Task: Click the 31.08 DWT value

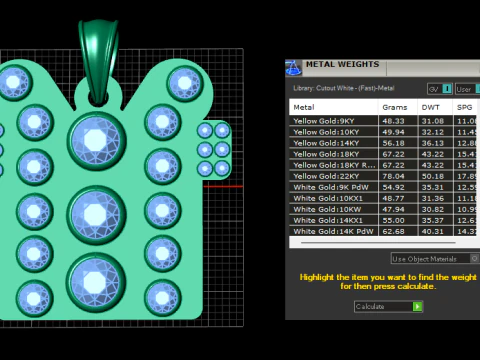Action: click(433, 121)
